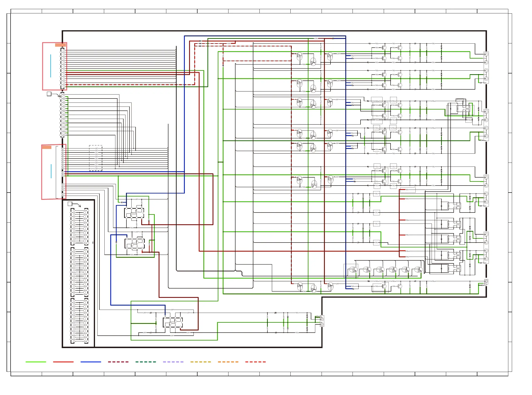Select the leftmost transistor in six-transistor row
The width and height of the screenshot is (532, 395).
[x=353, y=270]
